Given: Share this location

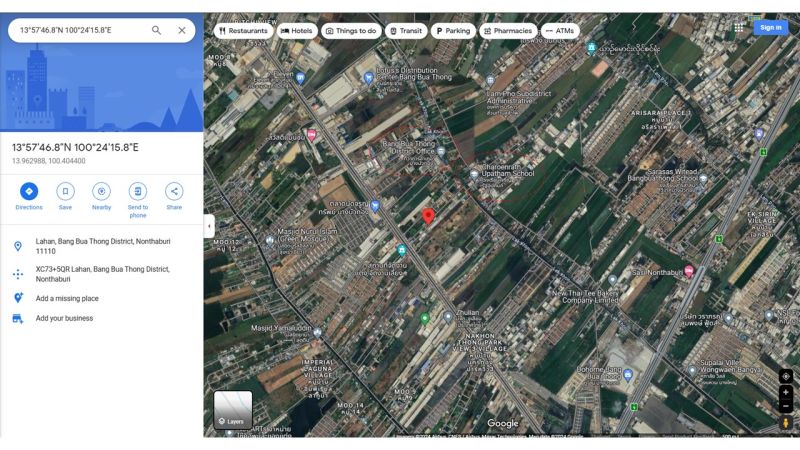Looking at the screenshot, I should tap(174, 191).
